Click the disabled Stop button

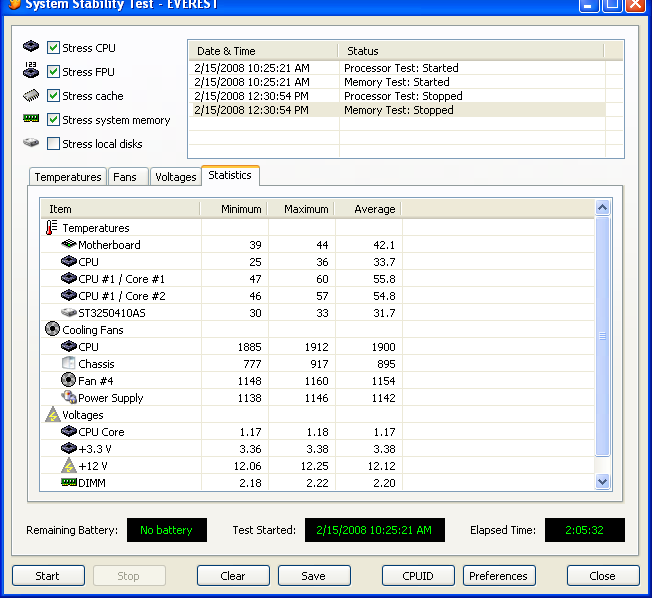[129, 576]
